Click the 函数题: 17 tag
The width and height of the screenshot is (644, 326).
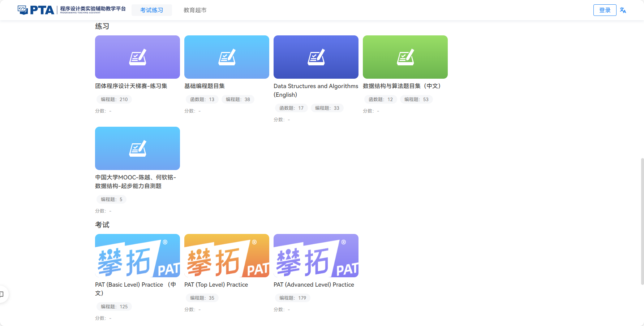pyautogui.click(x=291, y=108)
